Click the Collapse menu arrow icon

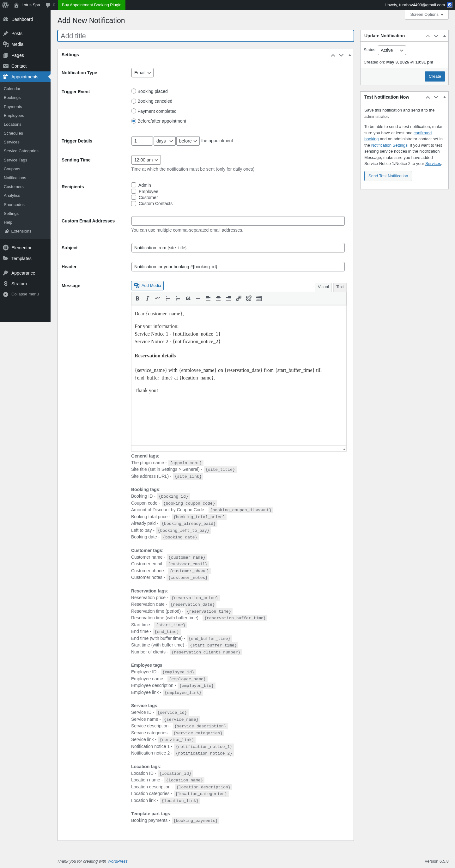6,294
